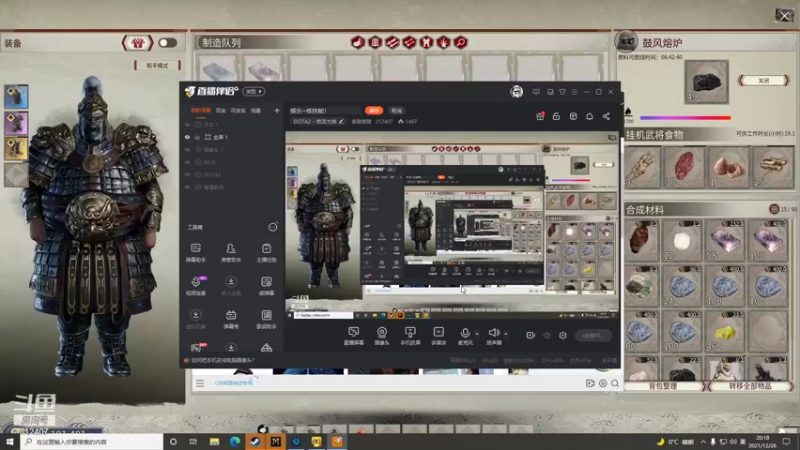Add 多媒体 media source
The image size is (800, 450).
tap(438, 336)
